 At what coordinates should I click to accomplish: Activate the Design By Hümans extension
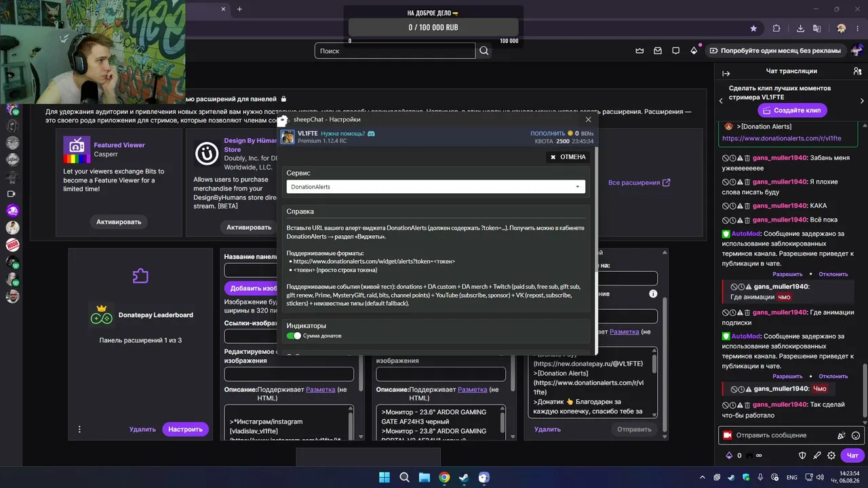point(249,227)
